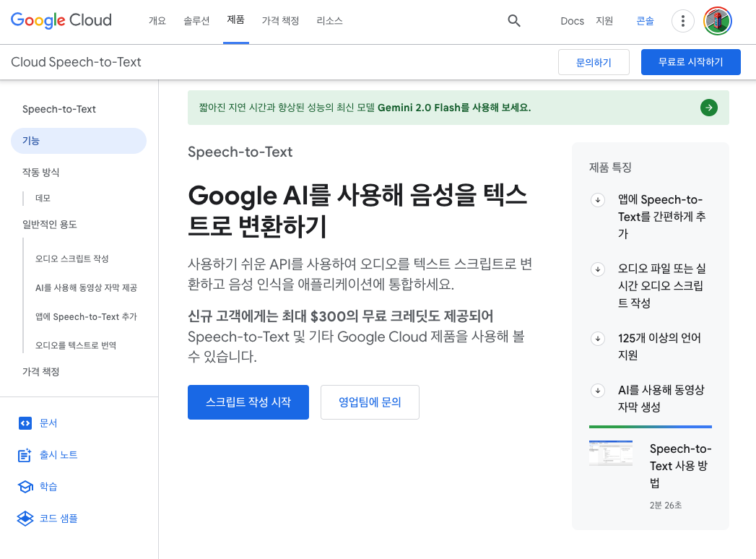This screenshot has height=559, width=756.
Task: Click the 코드 샘플 layers icon
Action: [x=25, y=519]
